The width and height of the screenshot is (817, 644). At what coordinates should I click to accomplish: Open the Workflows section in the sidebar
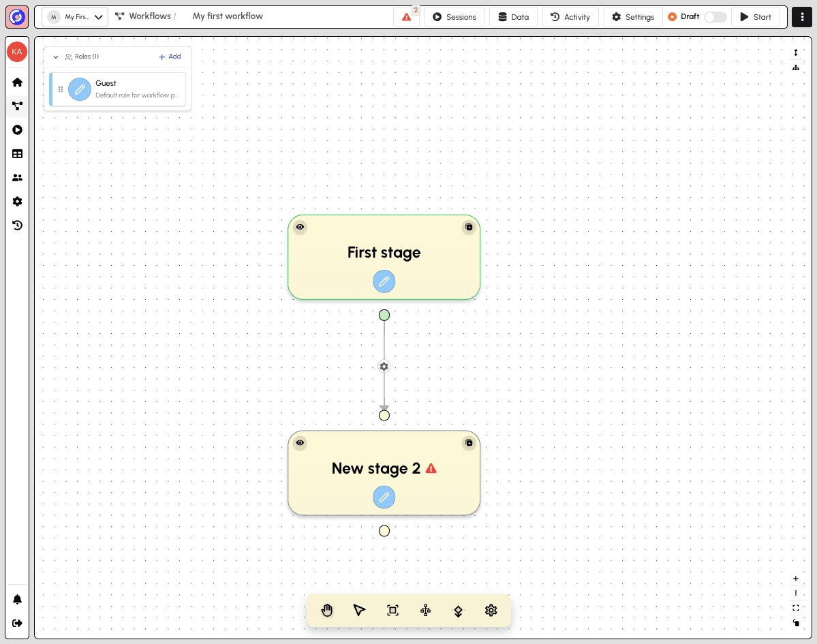[17, 106]
